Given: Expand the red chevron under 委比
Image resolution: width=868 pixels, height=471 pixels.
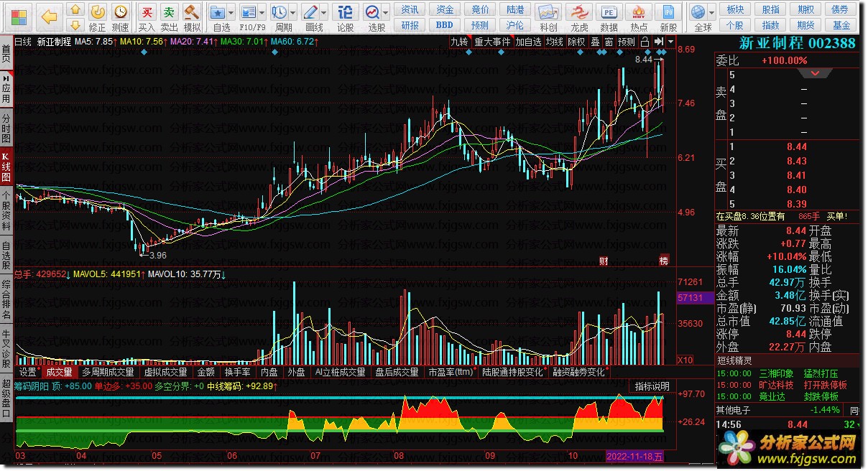Looking at the screenshot, I should click(815, 73).
